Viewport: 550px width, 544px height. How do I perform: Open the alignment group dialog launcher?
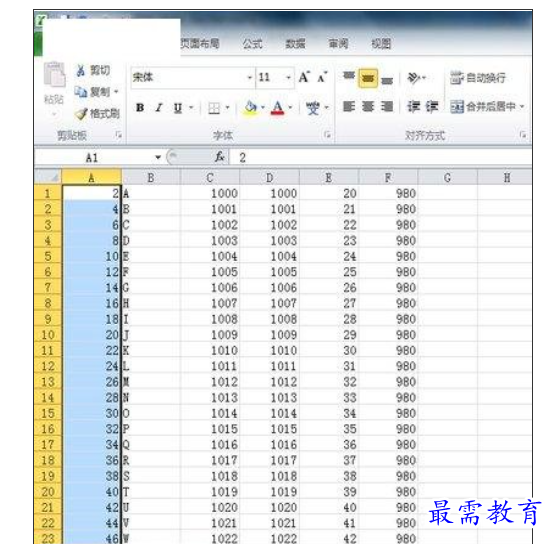523,134
